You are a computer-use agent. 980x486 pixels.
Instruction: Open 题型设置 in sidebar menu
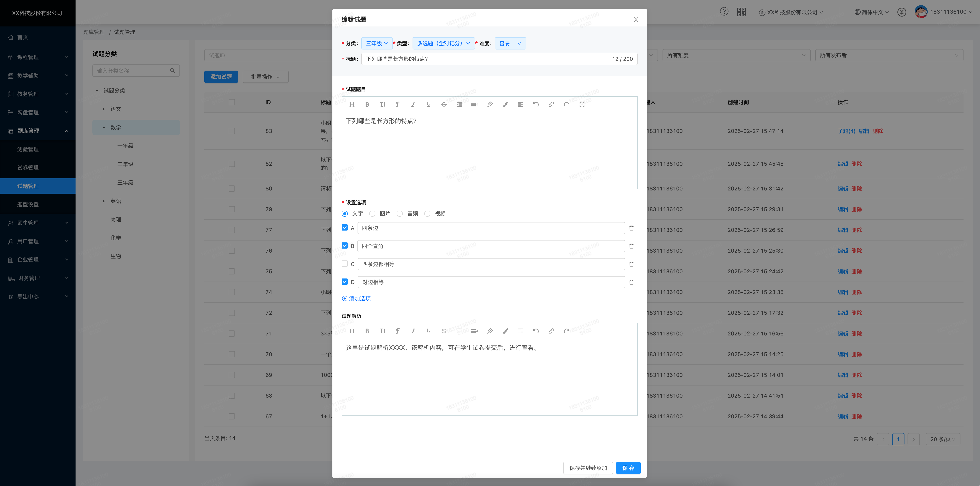point(28,204)
